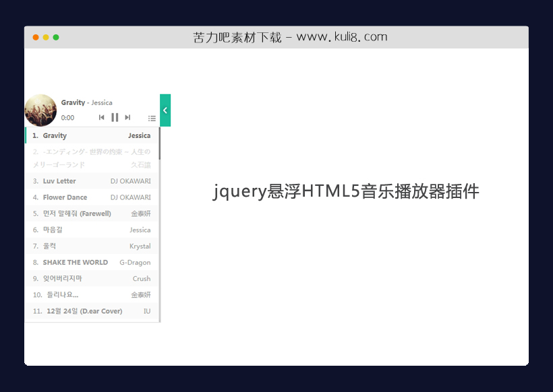Play the dimmed track by 久石譲
This screenshot has height=392, width=553.
[x=92, y=158]
